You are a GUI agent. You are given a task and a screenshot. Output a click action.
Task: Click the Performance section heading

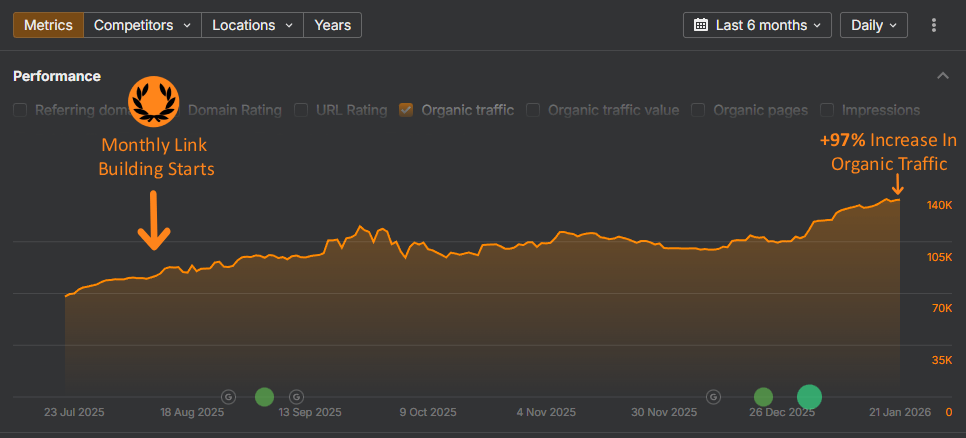tap(57, 76)
